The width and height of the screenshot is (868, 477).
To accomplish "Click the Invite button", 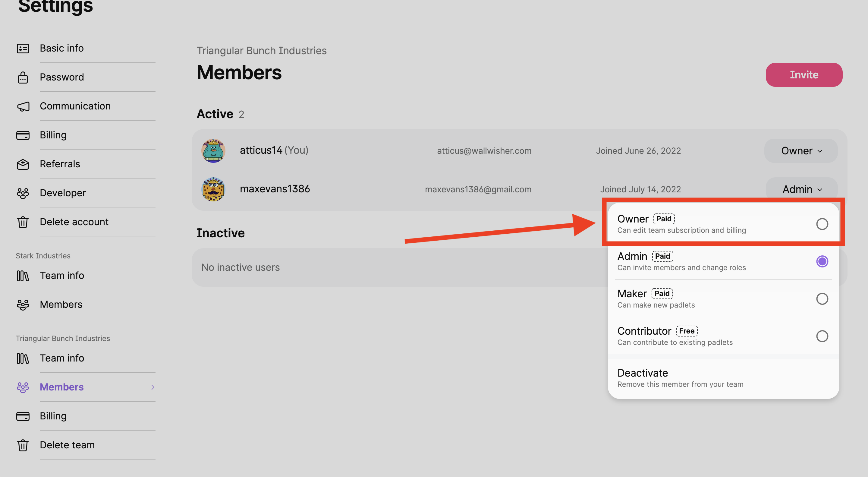I will click(804, 75).
